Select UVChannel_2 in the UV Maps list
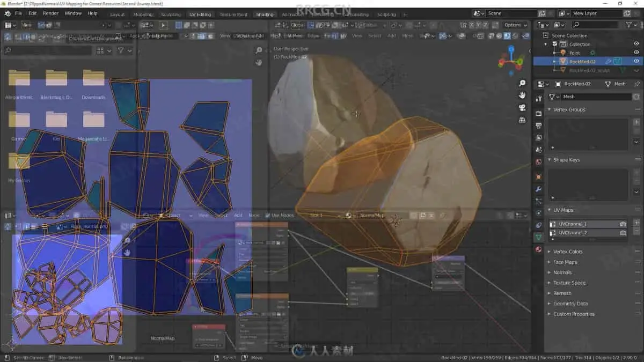The width and height of the screenshot is (644, 362). coord(573,233)
